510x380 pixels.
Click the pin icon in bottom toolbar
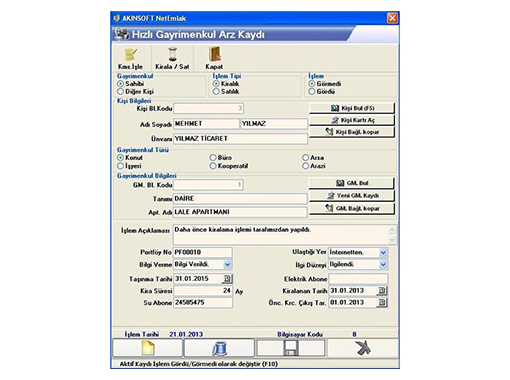click(362, 348)
